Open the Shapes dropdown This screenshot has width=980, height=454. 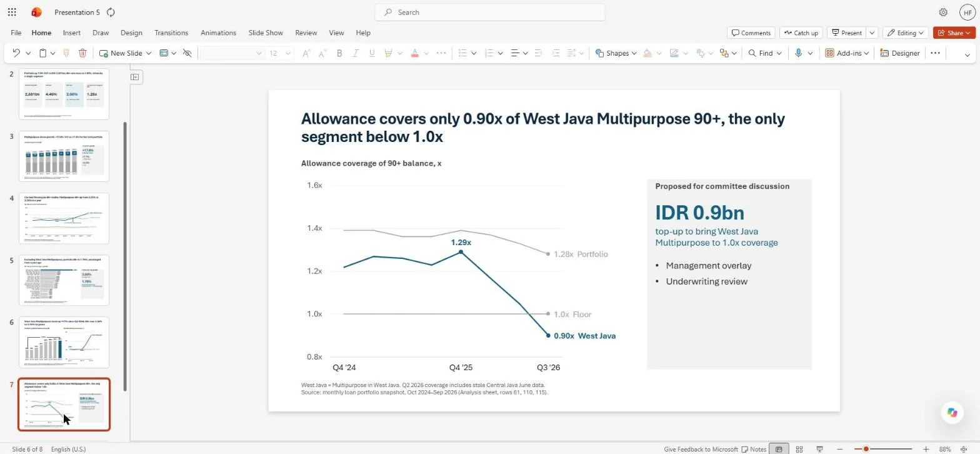(x=616, y=53)
